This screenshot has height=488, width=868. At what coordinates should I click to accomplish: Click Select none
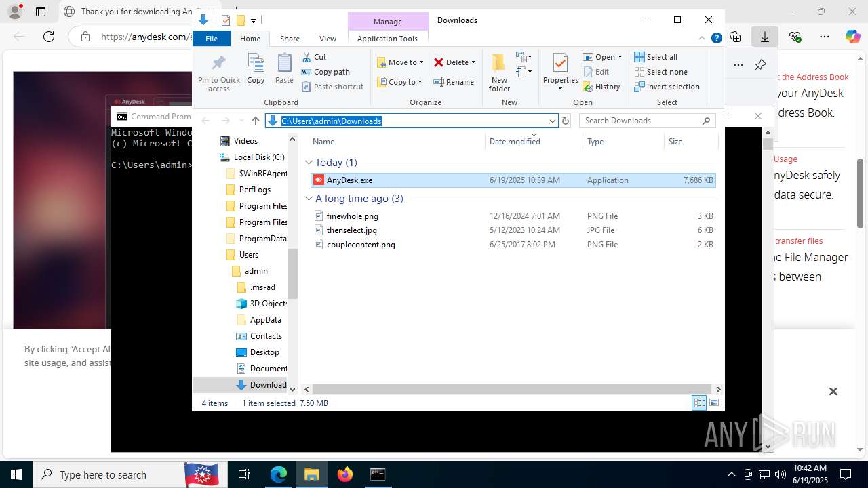point(660,72)
